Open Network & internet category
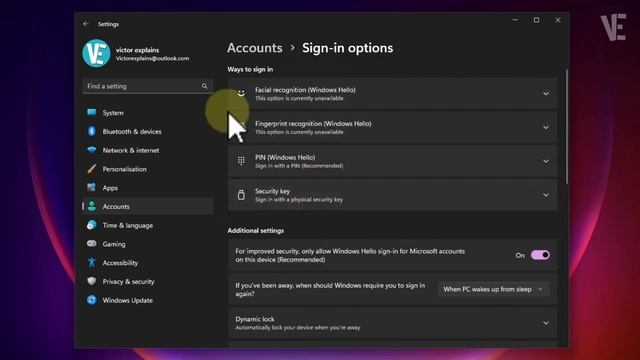This screenshot has width=640, height=360. (148, 150)
